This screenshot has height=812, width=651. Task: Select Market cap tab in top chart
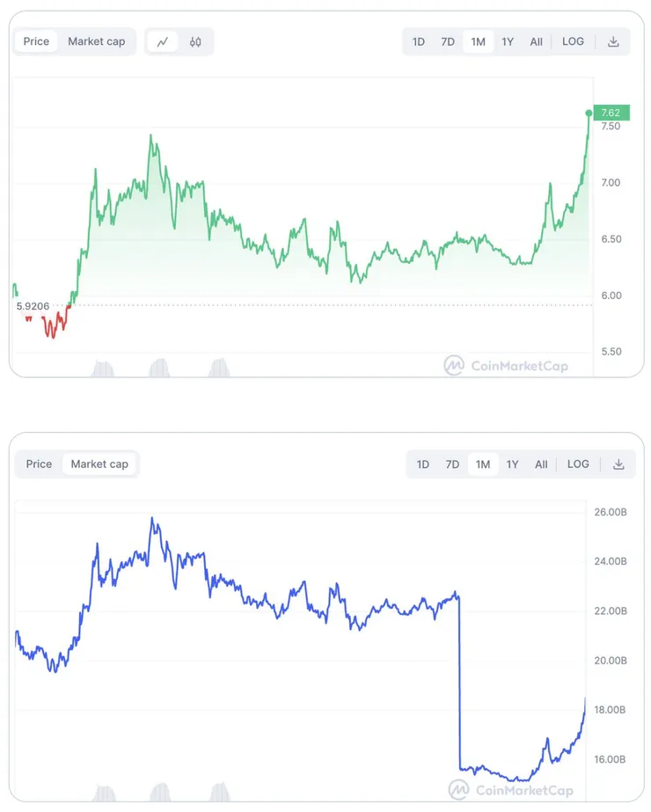point(97,41)
